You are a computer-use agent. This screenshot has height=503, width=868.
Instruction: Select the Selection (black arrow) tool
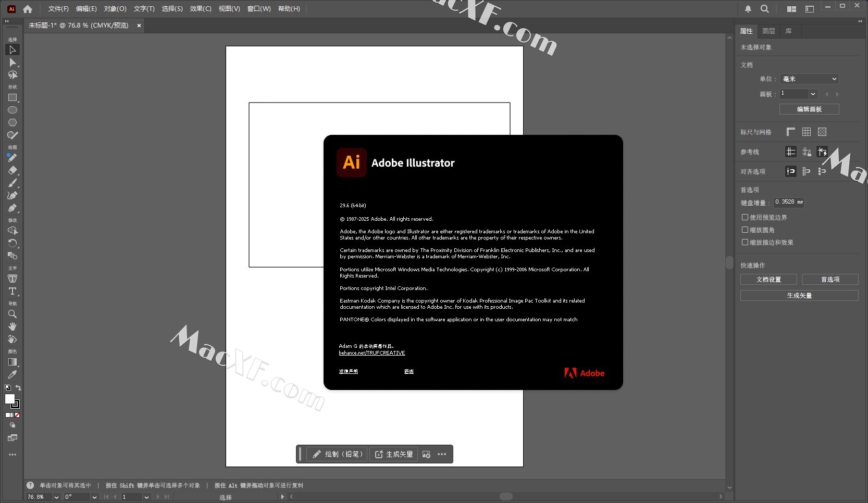(x=13, y=50)
